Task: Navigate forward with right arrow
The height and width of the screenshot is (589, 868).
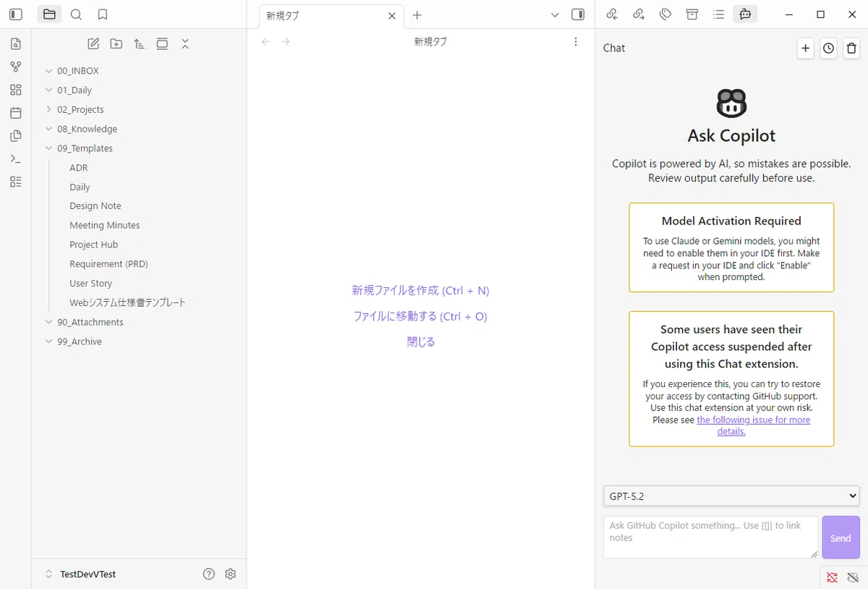Action: coord(286,42)
